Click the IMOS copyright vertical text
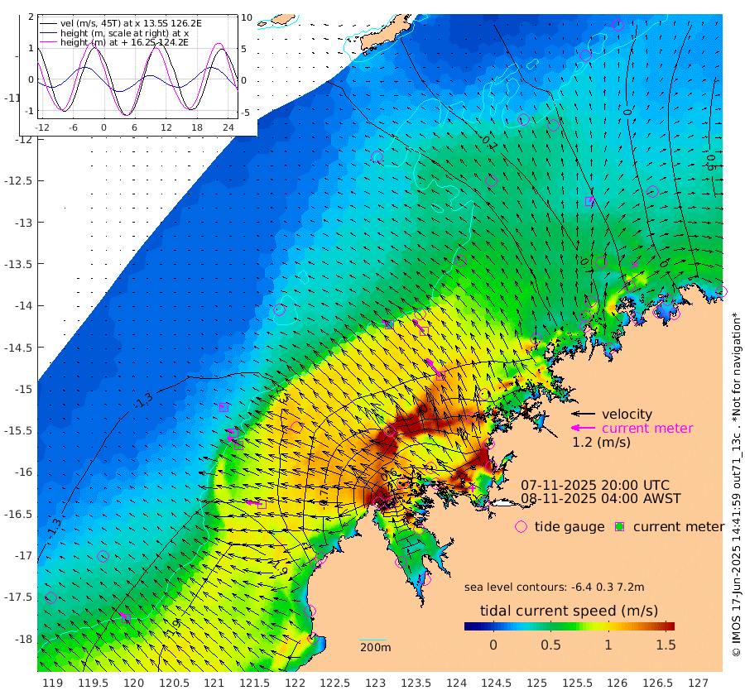This screenshot has height=700, width=745. [x=737, y=484]
